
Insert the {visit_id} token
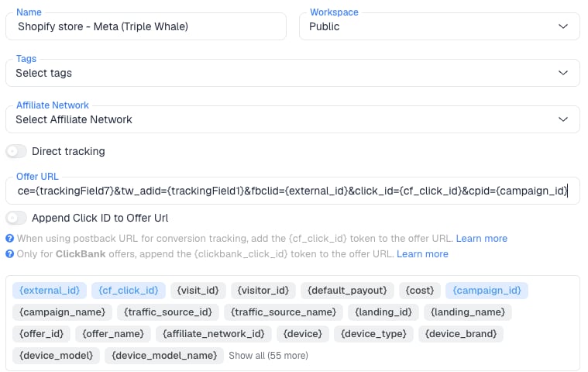coord(198,291)
